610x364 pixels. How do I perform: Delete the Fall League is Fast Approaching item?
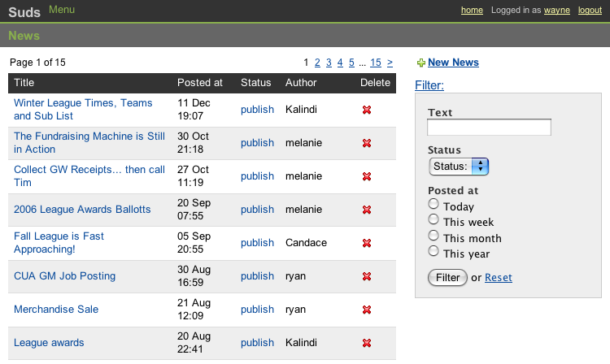367,243
